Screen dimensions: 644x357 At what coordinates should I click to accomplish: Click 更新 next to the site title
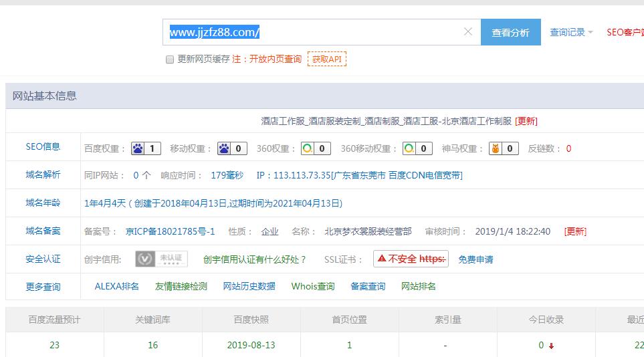[x=526, y=121]
